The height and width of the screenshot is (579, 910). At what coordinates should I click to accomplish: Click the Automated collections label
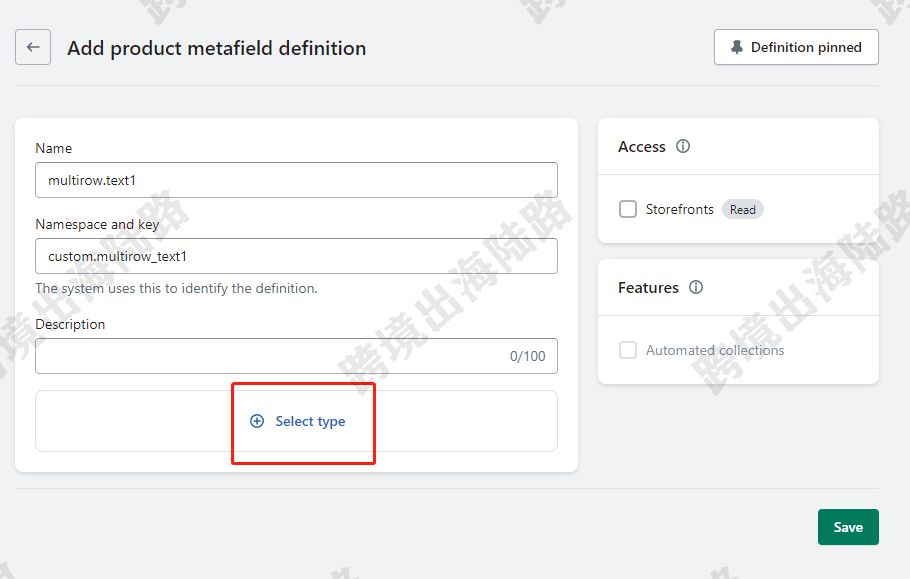(715, 350)
